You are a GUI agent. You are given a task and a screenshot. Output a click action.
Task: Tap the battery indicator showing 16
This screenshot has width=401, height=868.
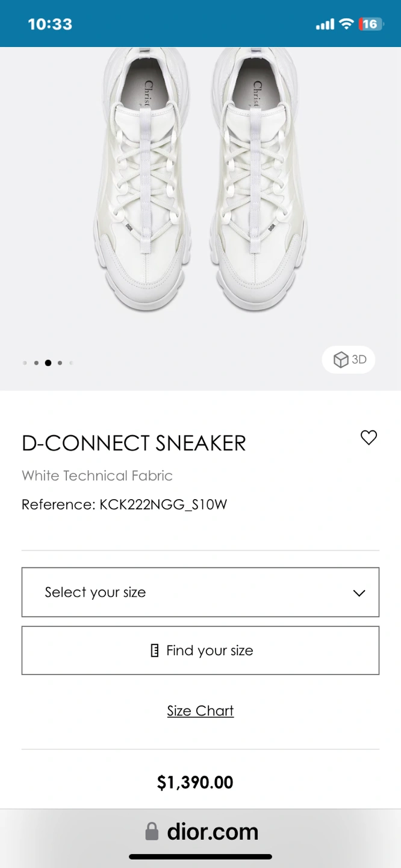tap(370, 24)
